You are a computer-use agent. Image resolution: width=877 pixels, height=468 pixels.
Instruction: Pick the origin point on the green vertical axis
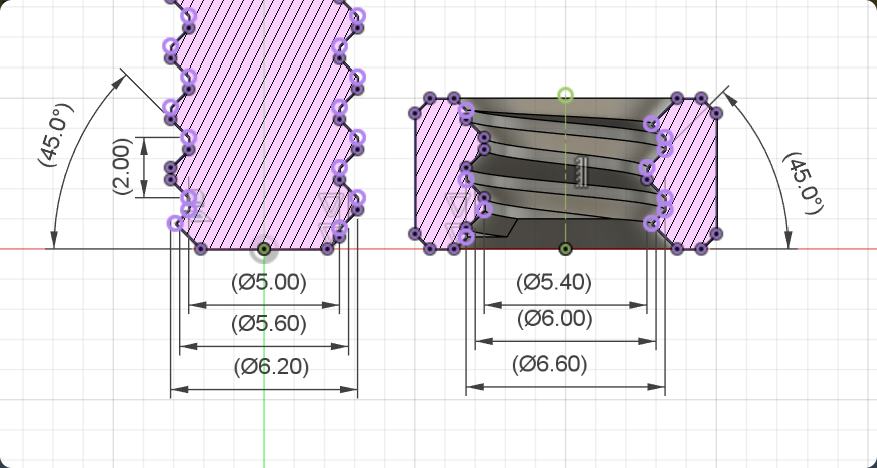point(265,249)
